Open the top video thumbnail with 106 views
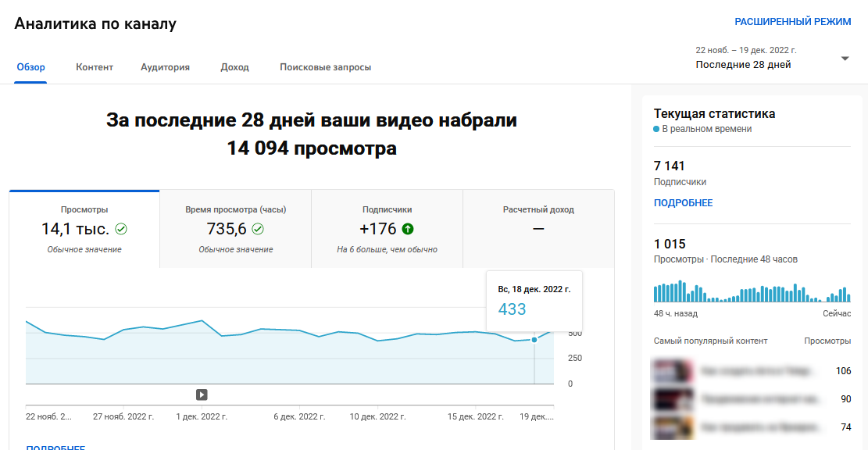The image size is (868, 450). point(673,371)
